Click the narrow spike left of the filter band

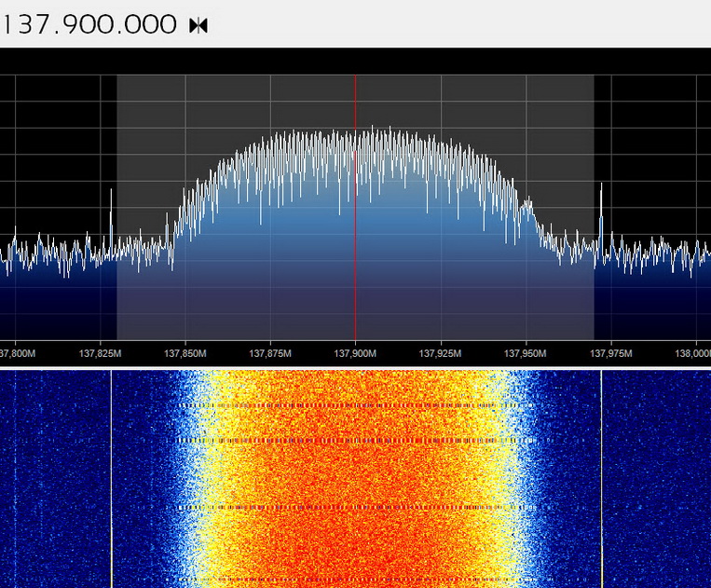click(111, 222)
